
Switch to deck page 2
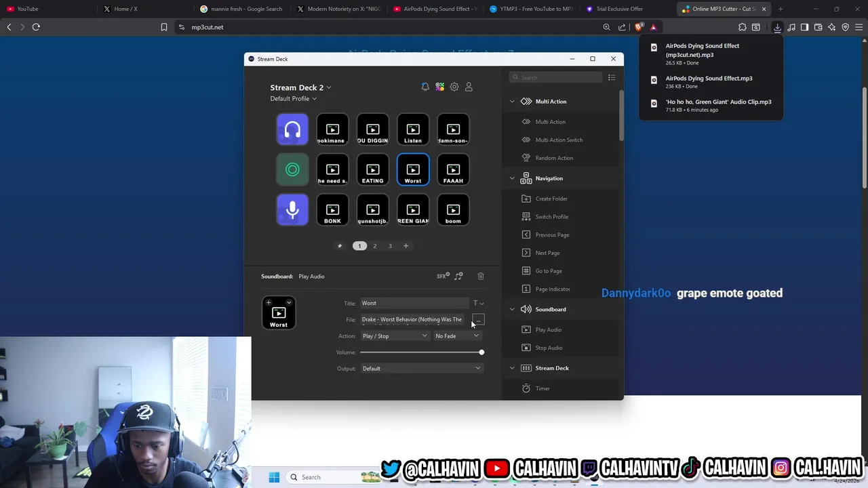pyautogui.click(x=374, y=246)
